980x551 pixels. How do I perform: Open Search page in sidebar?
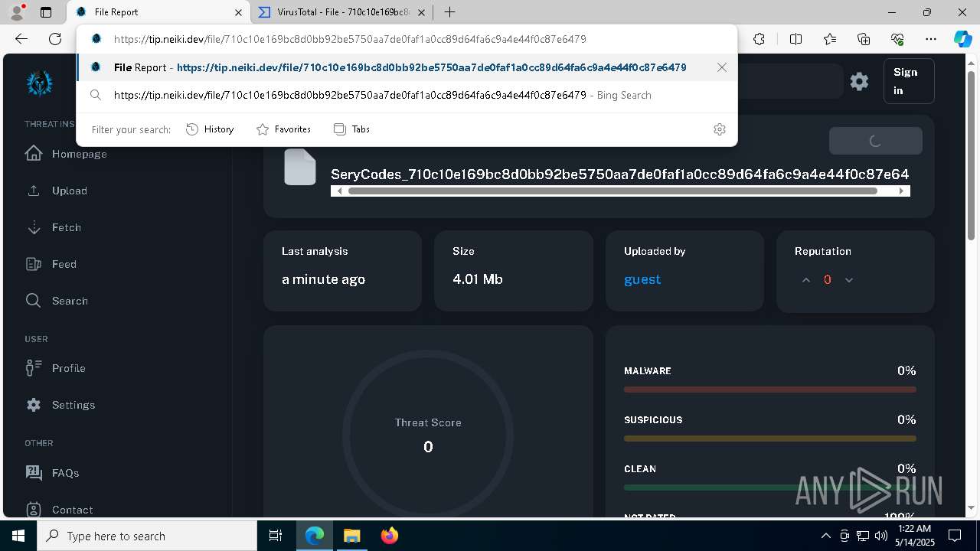(x=57, y=301)
